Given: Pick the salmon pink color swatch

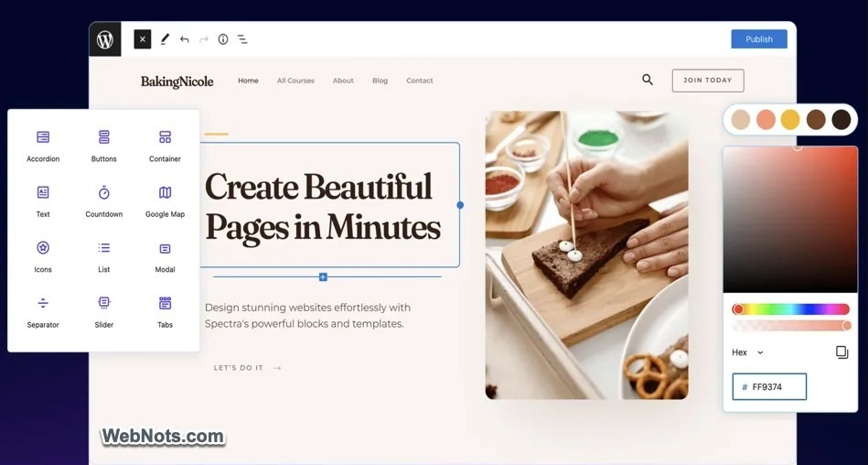Looking at the screenshot, I should coord(766,120).
